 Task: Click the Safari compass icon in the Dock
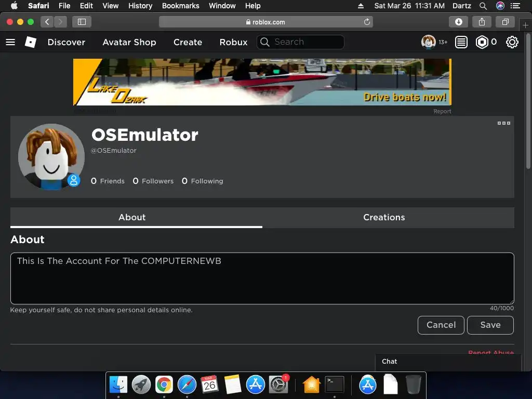click(187, 384)
